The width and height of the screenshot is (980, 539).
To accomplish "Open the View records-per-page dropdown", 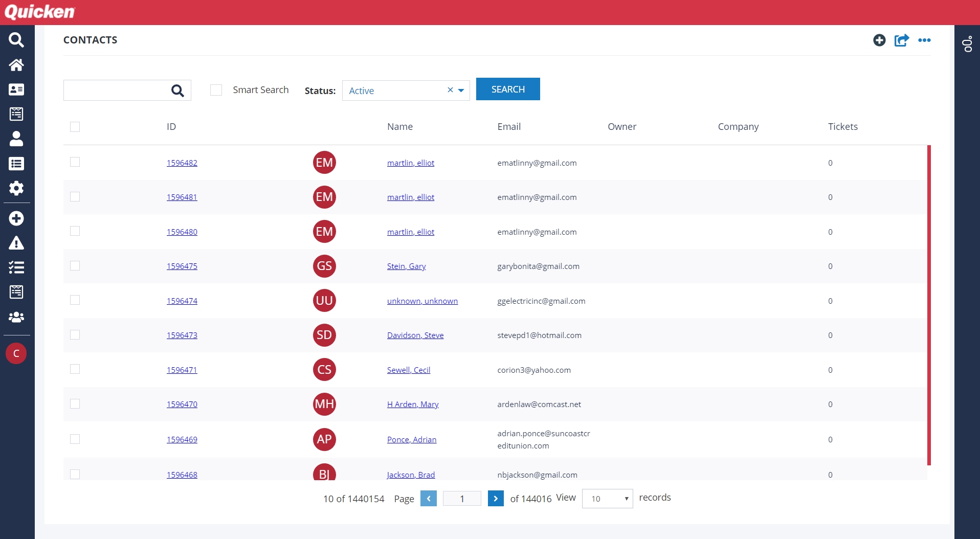I will coord(607,499).
